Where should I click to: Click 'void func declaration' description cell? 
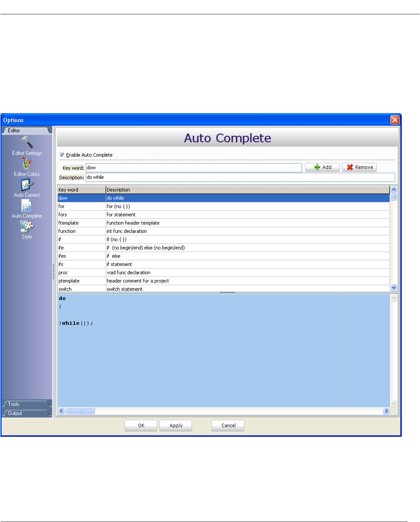(248, 272)
